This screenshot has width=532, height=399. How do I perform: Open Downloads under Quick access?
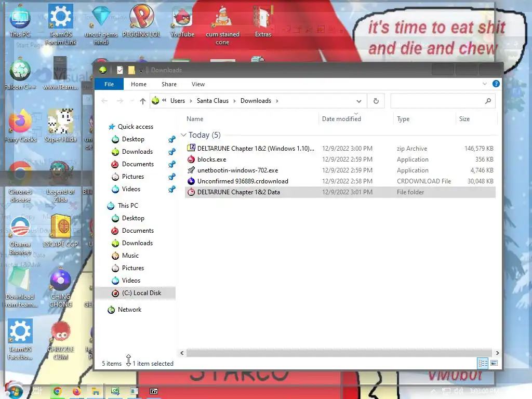coord(137,152)
